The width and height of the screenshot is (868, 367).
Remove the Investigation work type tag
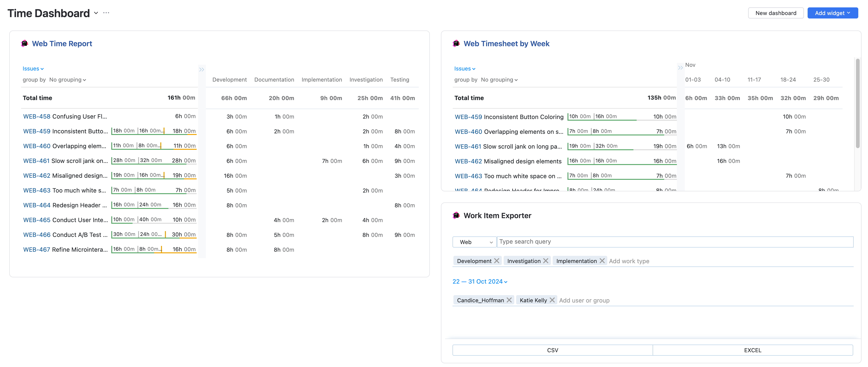[x=546, y=261]
